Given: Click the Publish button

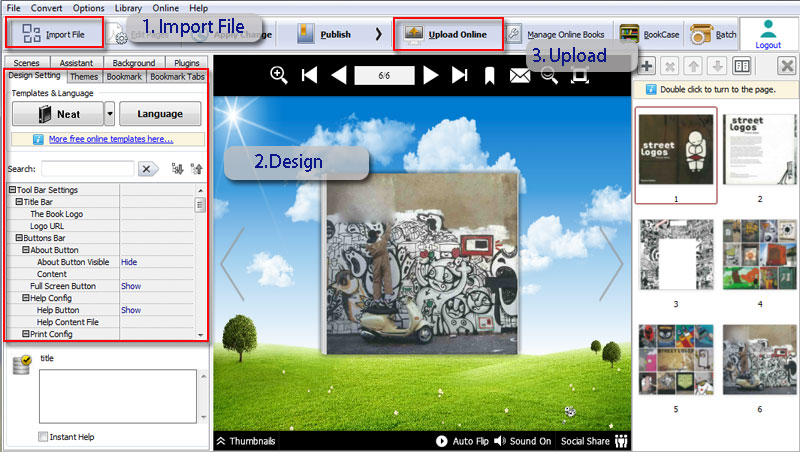Looking at the screenshot, I should tap(324, 34).
